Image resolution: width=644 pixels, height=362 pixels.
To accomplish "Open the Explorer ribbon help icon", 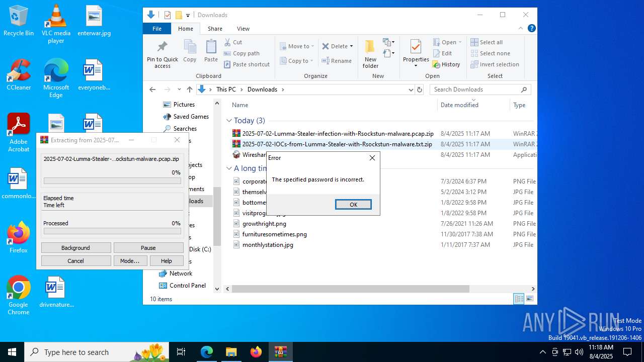I will pyautogui.click(x=531, y=29).
